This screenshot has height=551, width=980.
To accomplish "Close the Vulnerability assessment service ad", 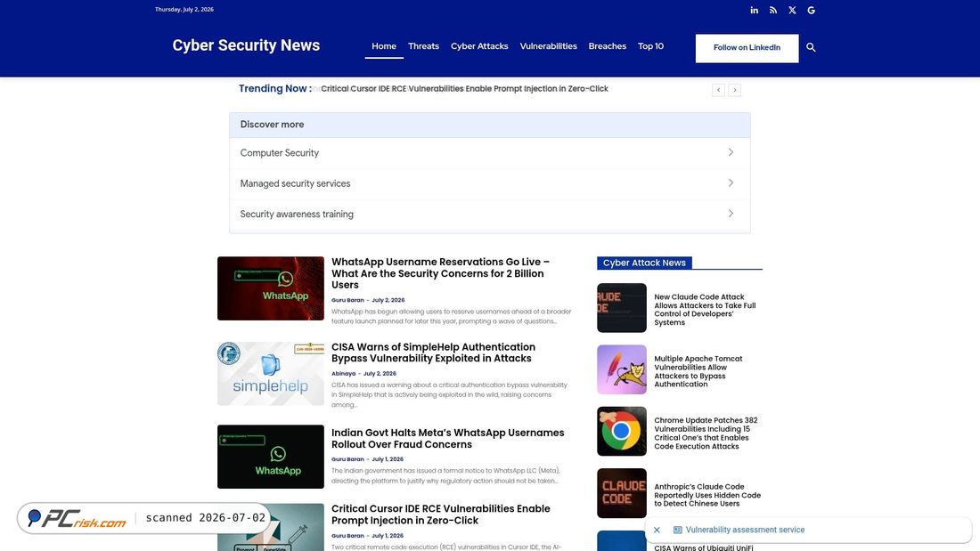I will pos(657,530).
